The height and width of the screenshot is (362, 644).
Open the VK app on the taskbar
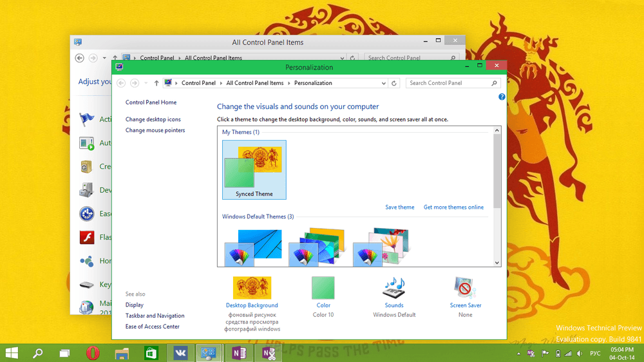(180, 353)
